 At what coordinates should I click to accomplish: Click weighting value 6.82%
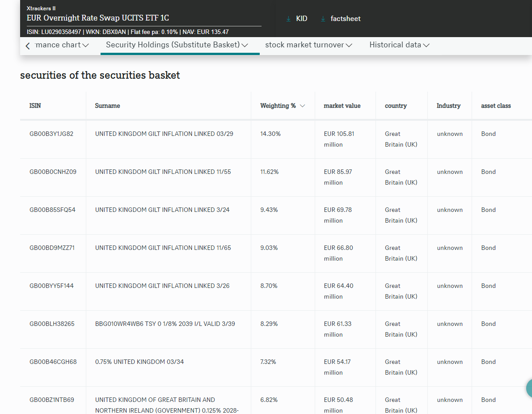point(269,400)
